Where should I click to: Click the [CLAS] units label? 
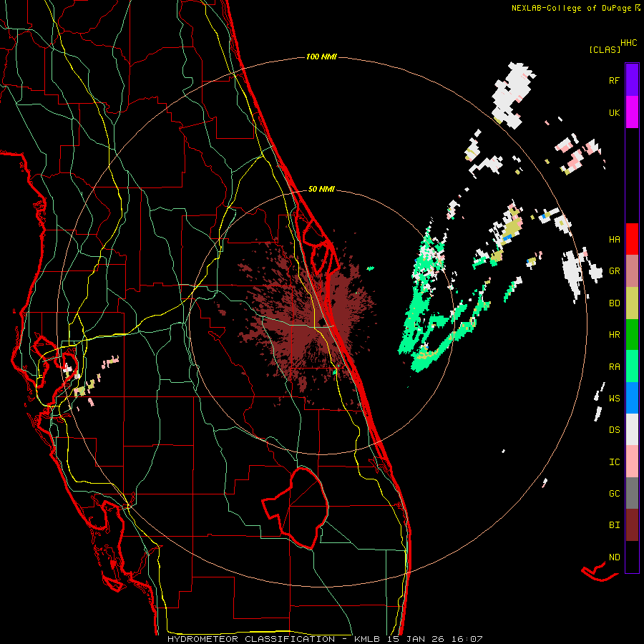(x=605, y=49)
